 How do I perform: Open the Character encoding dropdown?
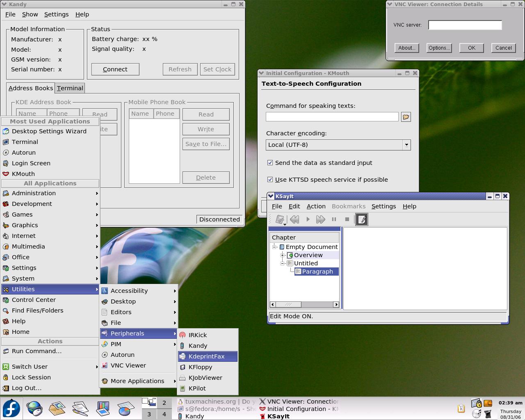point(338,145)
